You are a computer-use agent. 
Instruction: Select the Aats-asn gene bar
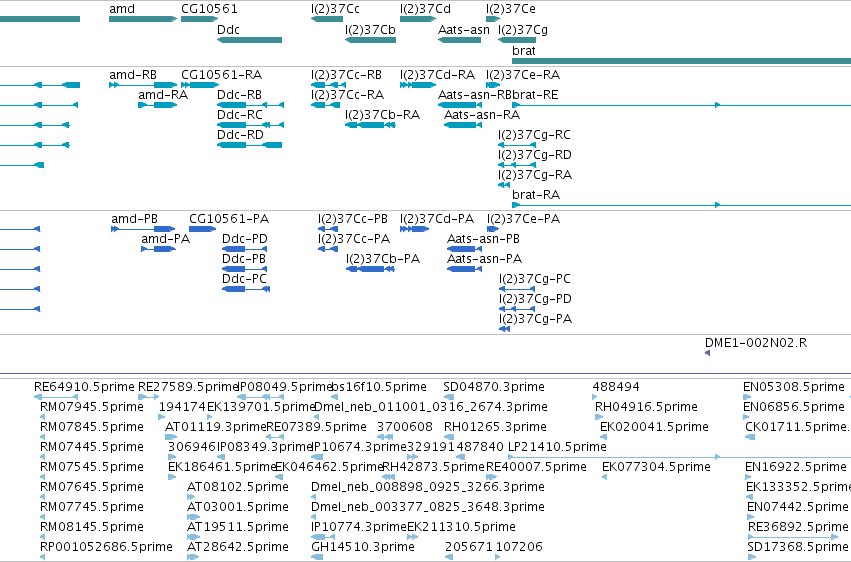pyautogui.click(x=459, y=40)
